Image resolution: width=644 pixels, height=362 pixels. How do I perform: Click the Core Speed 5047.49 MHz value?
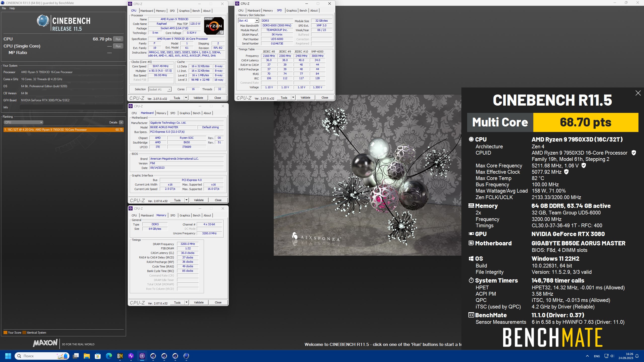(x=160, y=66)
